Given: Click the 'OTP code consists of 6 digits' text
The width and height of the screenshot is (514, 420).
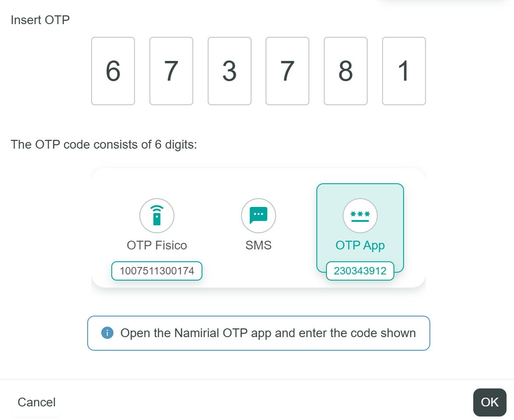Looking at the screenshot, I should tap(104, 144).
